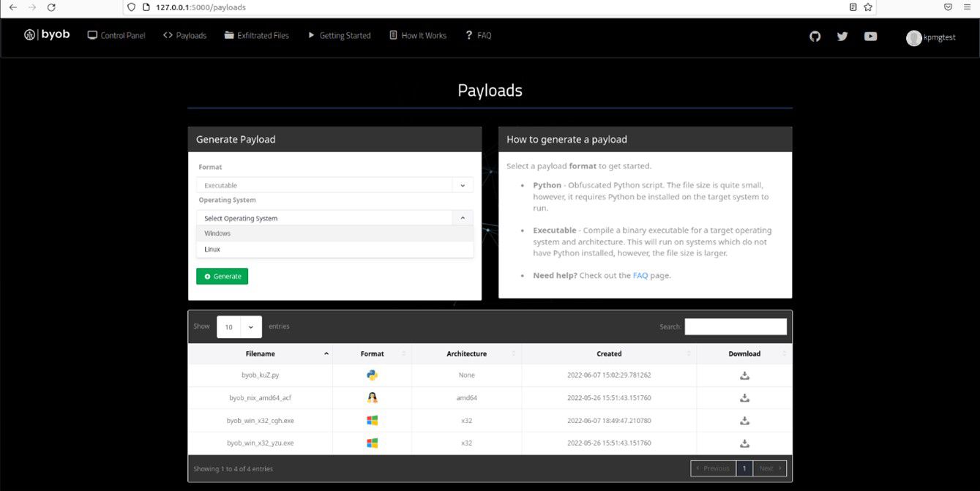Open the Twitter icon link
980x491 pixels.
(x=842, y=36)
